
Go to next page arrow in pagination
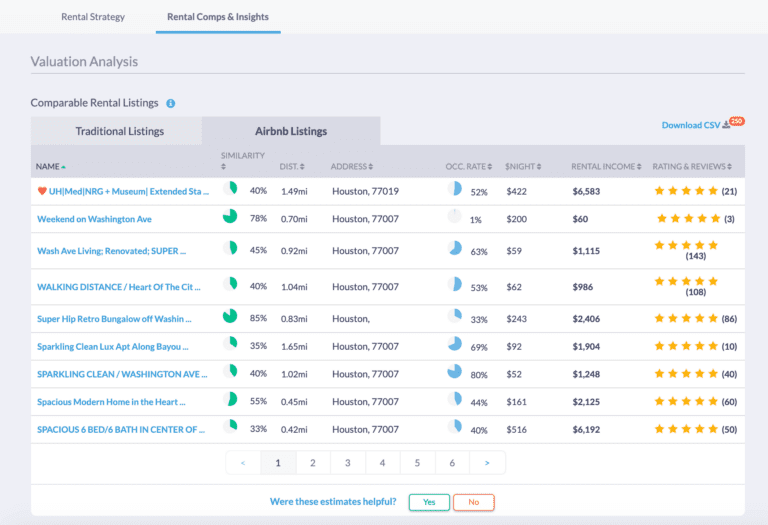(487, 463)
